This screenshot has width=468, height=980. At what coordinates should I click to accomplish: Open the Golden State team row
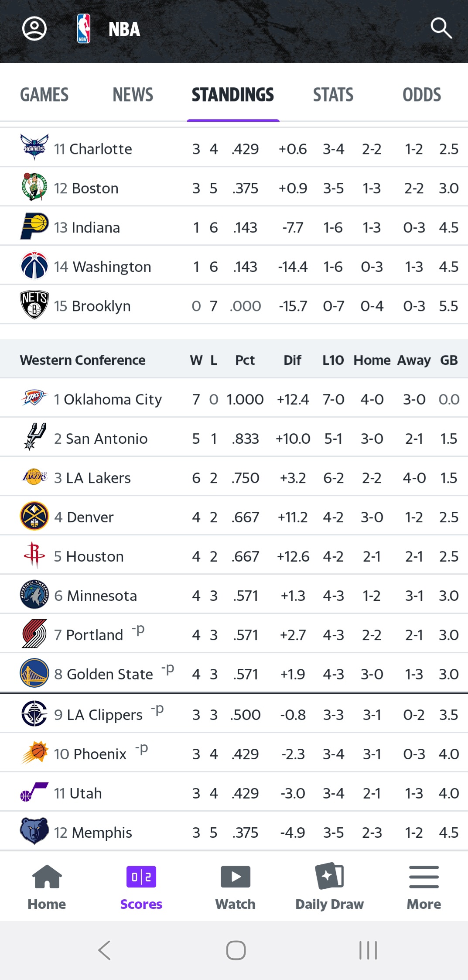(234, 674)
